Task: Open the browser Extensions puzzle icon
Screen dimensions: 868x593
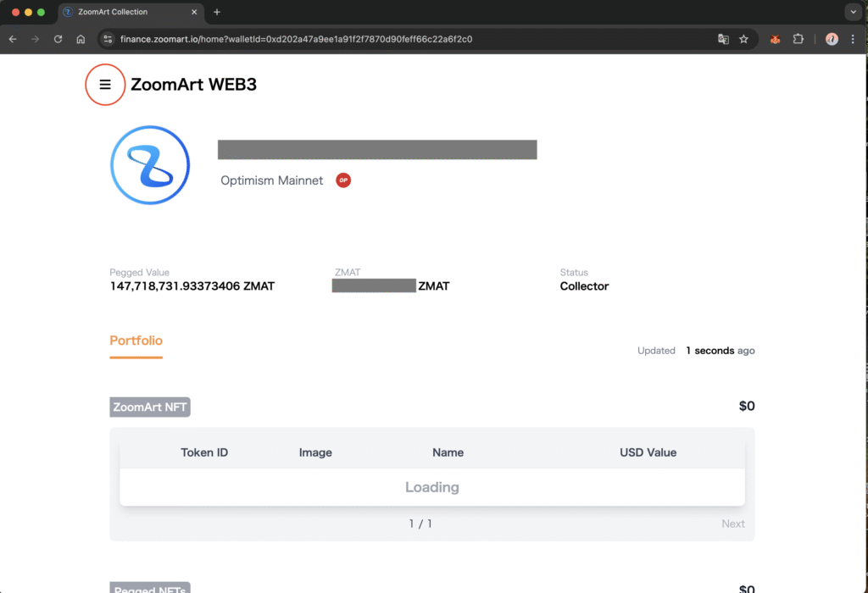Action: click(798, 39)
